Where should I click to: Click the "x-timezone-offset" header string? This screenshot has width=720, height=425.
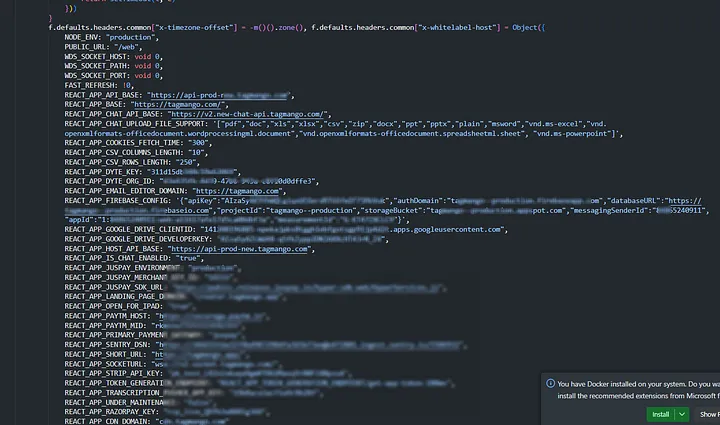pyautogui.click(x=194, y=28)
